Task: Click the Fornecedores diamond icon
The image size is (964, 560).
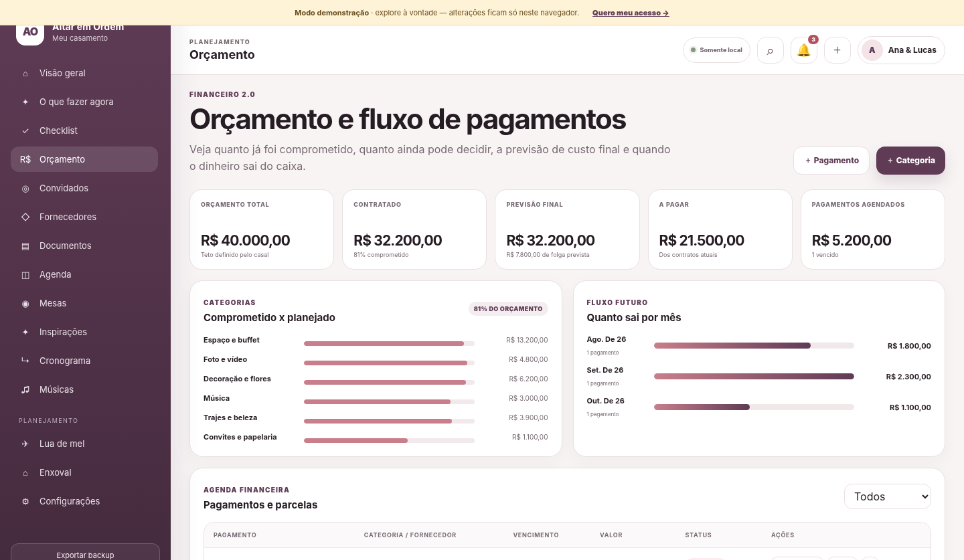Action: point(25,217)
